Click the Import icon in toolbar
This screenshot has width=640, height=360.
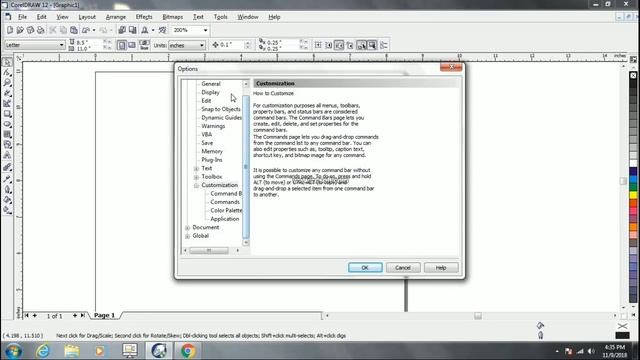122,30
